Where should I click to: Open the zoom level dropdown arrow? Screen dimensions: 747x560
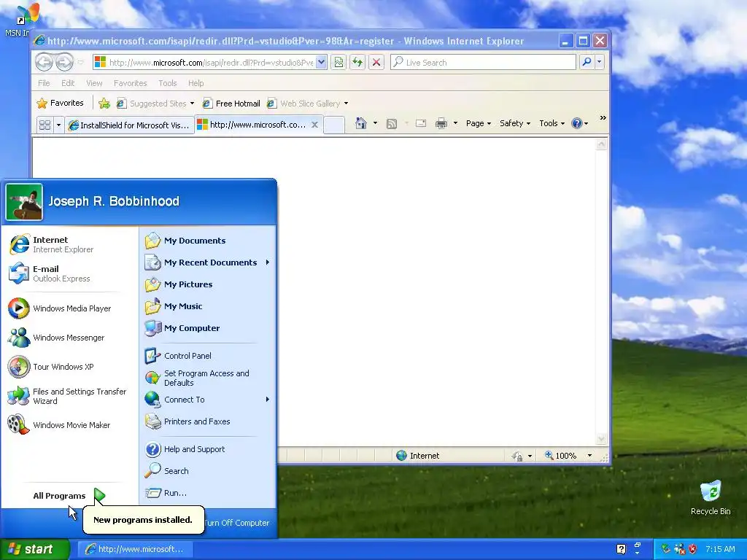589,456
